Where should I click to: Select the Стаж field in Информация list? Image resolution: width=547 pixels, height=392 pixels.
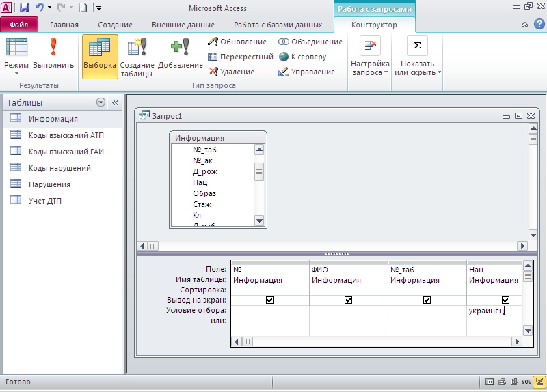click(202, 204)
